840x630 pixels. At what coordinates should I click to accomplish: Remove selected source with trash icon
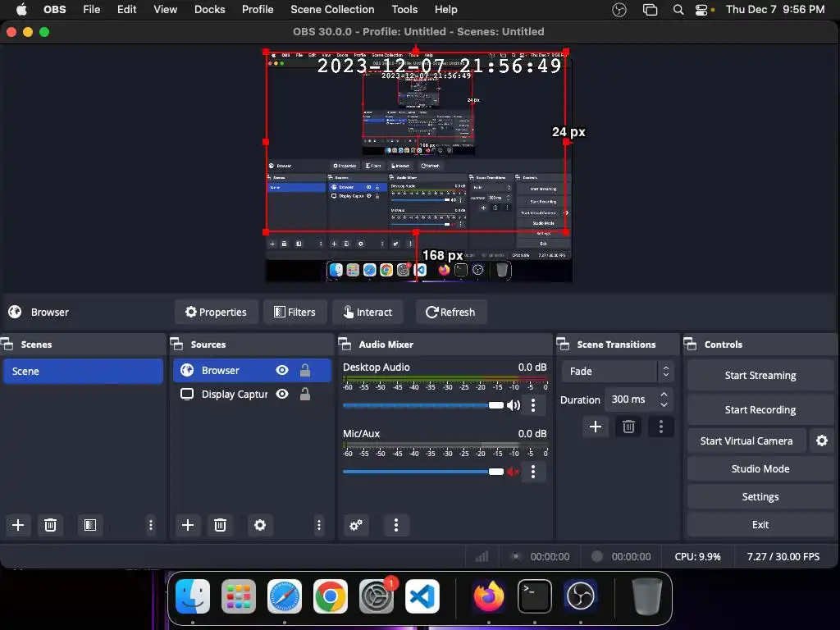pyautogui.click(x=220, y=525)
